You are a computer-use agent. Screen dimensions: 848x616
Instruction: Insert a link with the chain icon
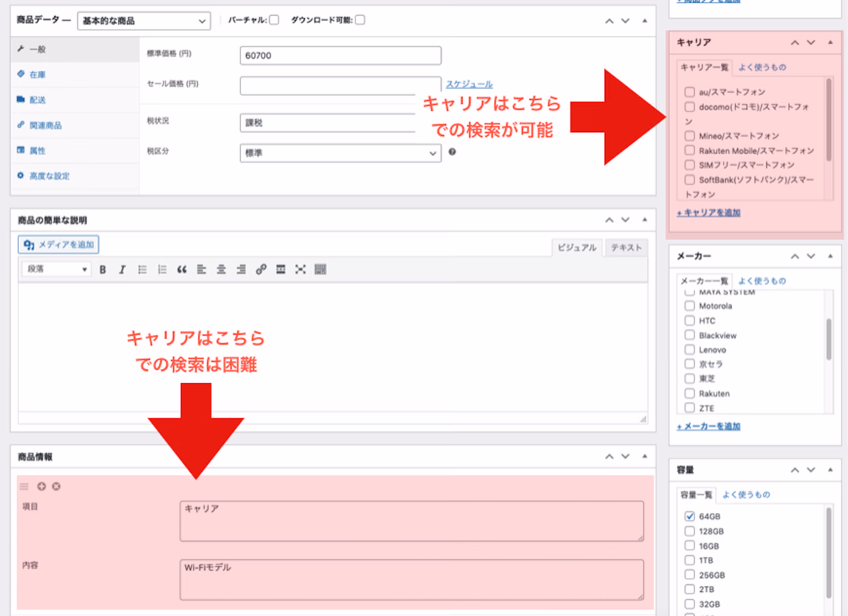261,269
